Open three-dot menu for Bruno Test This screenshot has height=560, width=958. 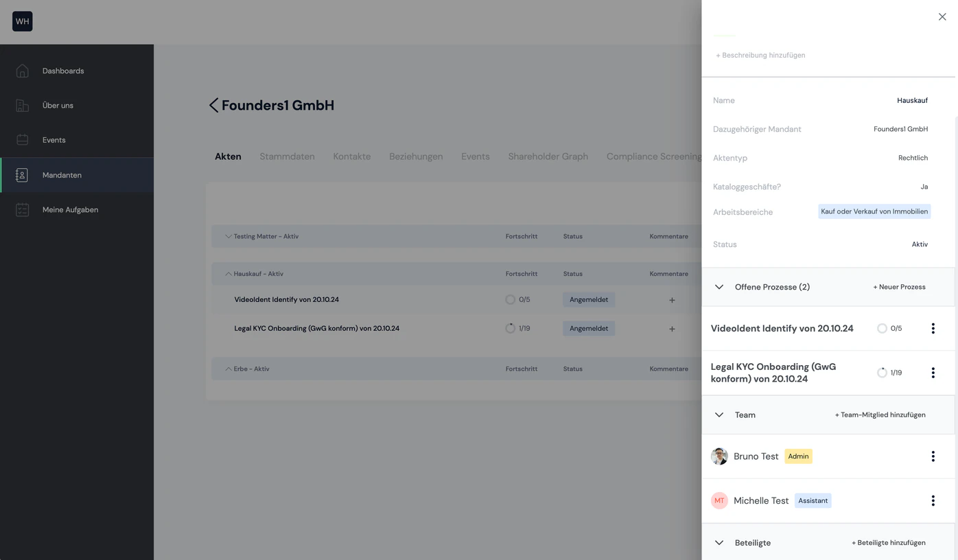click(933, 456)
